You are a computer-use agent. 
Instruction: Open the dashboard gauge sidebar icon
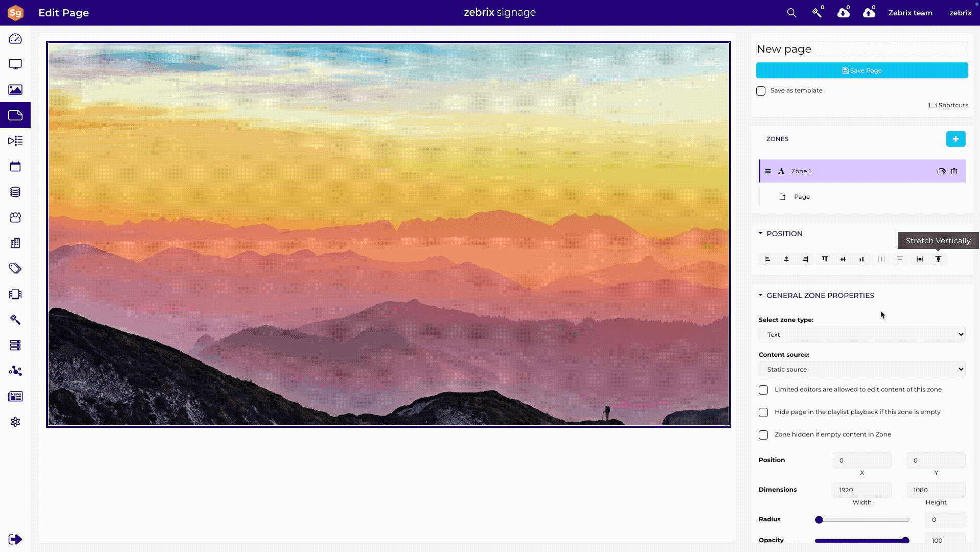click(15, 39)
